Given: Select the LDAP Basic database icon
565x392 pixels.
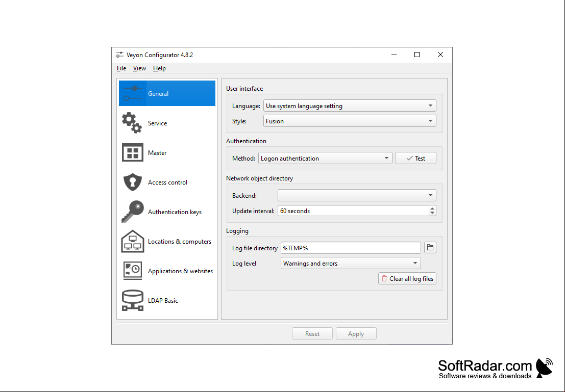Looking at the screenshot, I should tap(133, 300).
